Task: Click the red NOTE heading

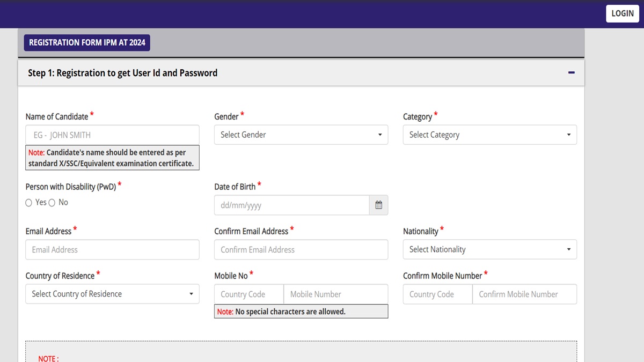Action: 49,358
